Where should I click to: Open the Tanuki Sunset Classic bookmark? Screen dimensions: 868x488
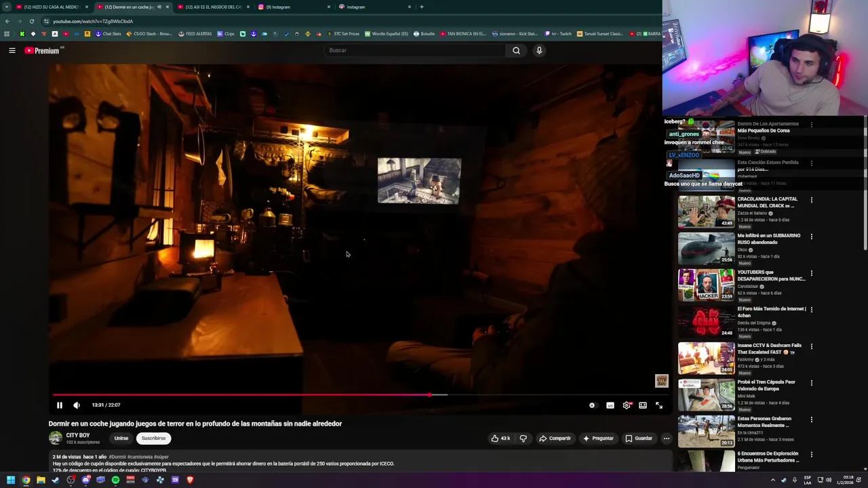tap(600, 34)
